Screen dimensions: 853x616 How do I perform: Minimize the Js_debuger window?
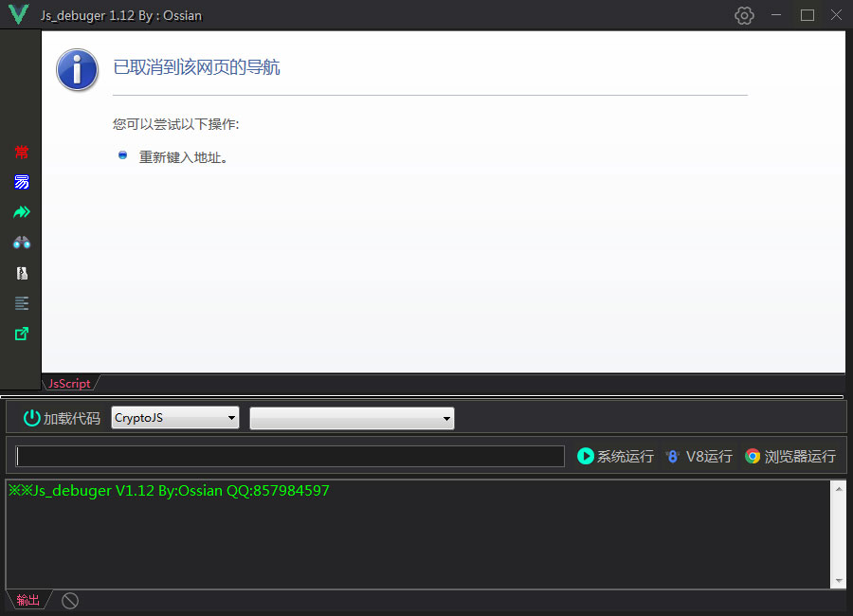(776, 15)
